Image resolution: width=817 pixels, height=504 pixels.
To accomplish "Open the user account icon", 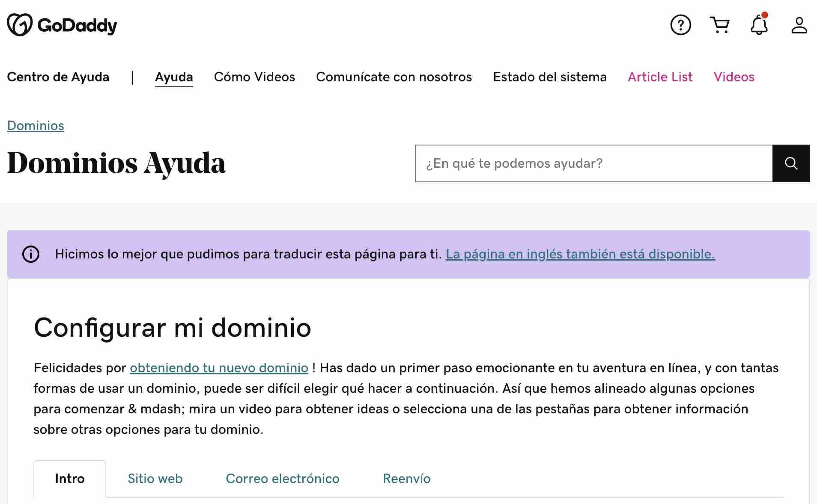I will 799,25.
